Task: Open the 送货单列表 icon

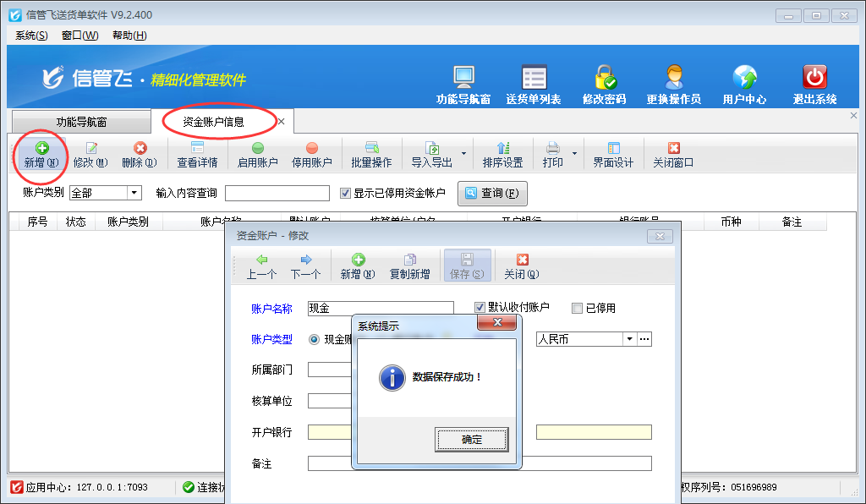Action: (x=533, y=79)
